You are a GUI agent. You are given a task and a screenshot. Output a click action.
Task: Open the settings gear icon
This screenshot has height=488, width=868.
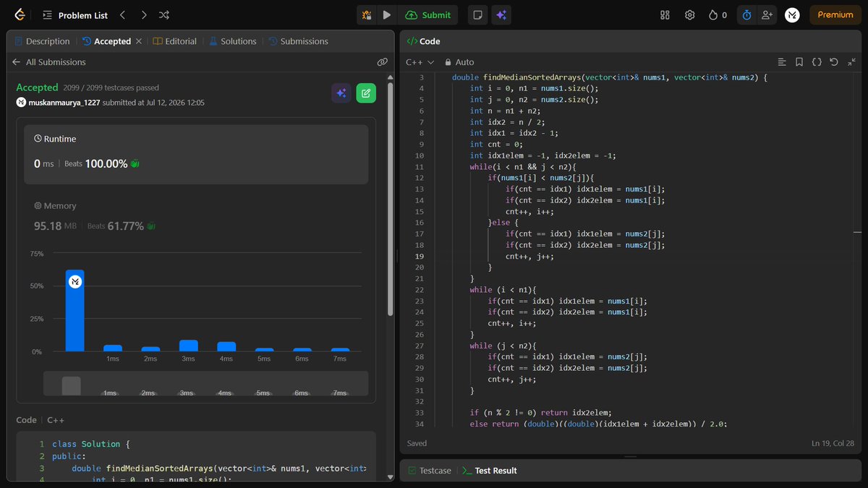[x=690, y=14]
